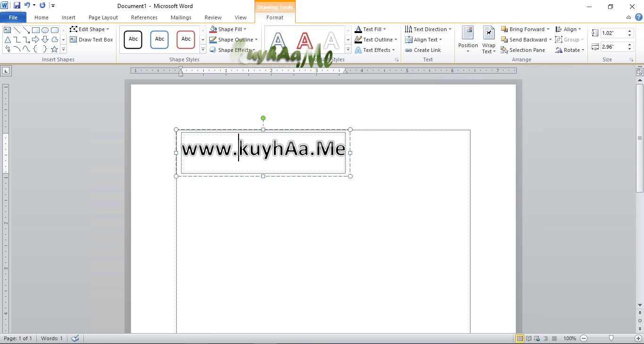Open Text Effects dropdown
Screen dimensions: 644x344
point(375,50)
